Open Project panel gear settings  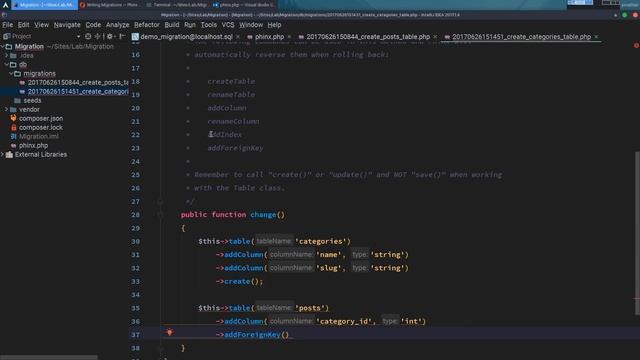109,37
